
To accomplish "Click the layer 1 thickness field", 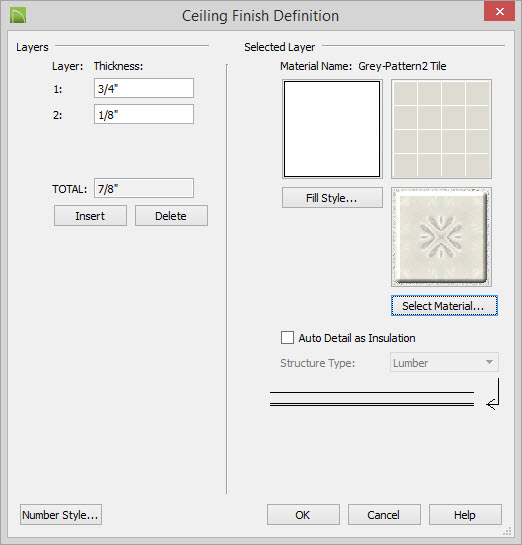I will pos(144,88).
